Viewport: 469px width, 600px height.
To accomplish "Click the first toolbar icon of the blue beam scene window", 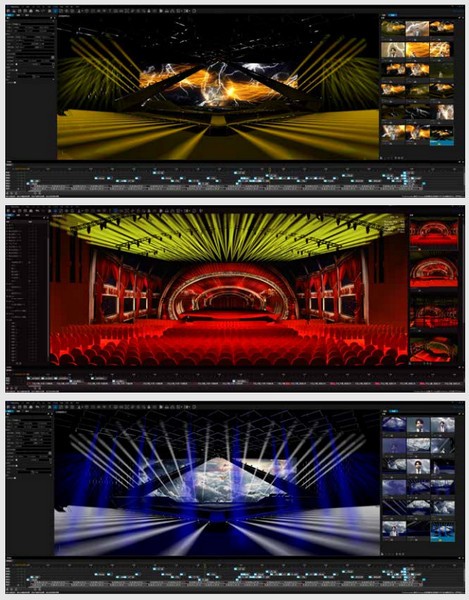I will pyautogui.click(x=8, y=407).
